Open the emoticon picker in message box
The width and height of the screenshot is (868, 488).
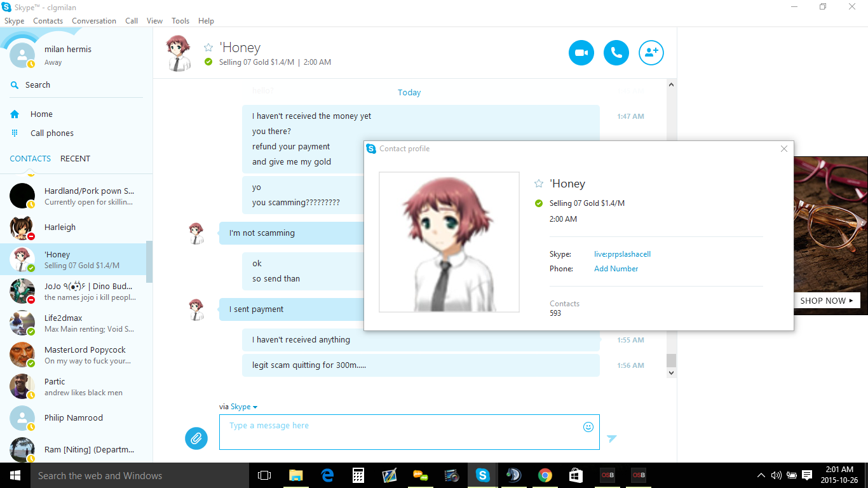pos(588,427)
